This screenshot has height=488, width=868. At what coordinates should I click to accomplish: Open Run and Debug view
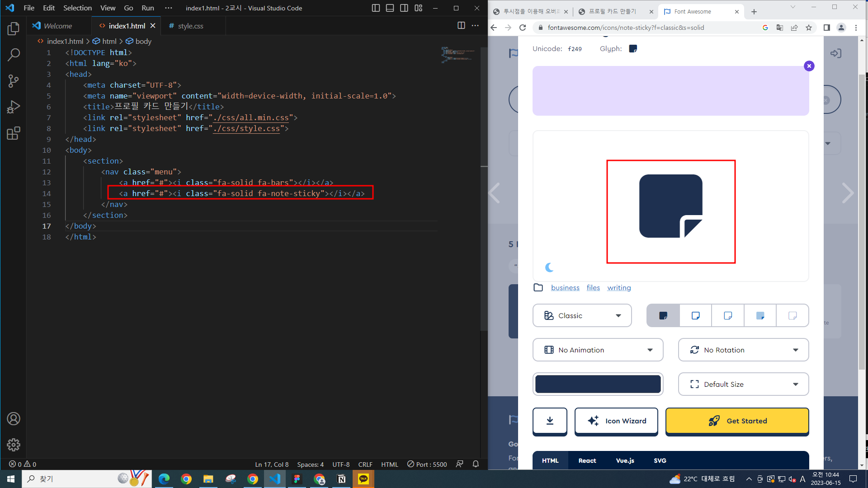pyautogui.click(x=14, y=108)
